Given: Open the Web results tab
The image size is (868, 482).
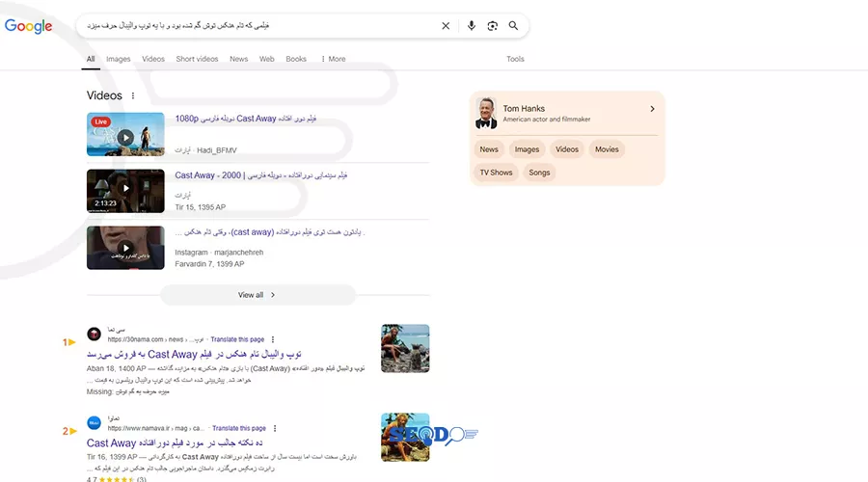Looking at the screenshot, I should 267,59.
